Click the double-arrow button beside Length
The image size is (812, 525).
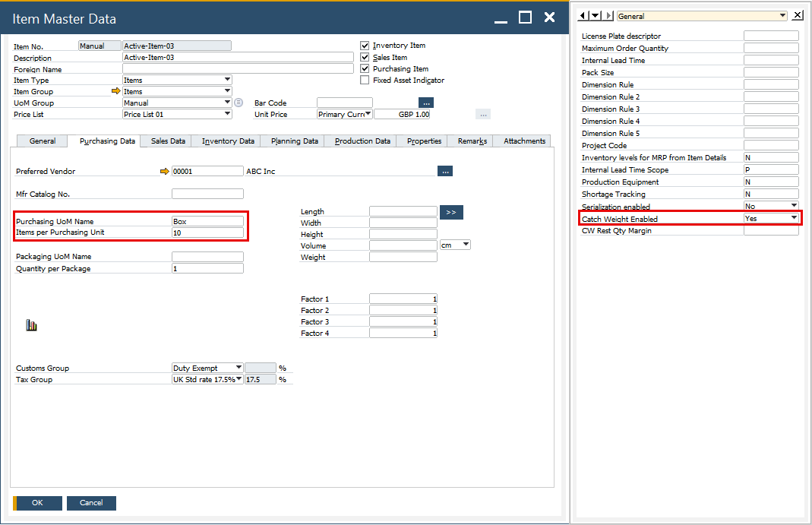pyautogui.click(x=451, y=212)
